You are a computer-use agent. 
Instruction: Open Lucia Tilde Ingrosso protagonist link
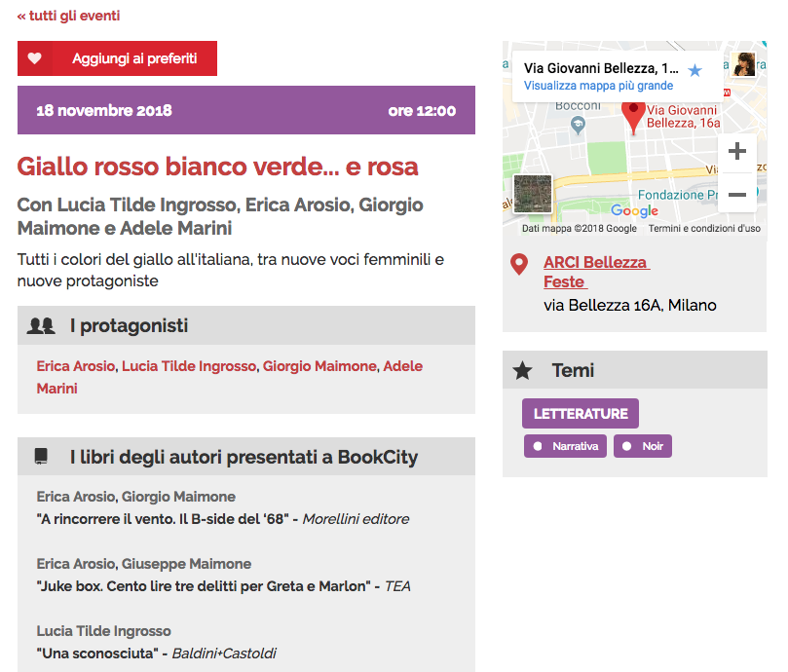(189, 366)
